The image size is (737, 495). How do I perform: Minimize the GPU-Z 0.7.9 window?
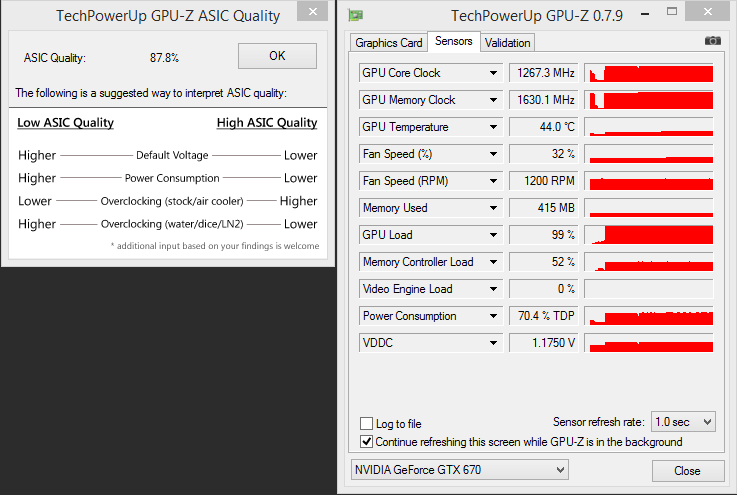click(x=645, y=14)
